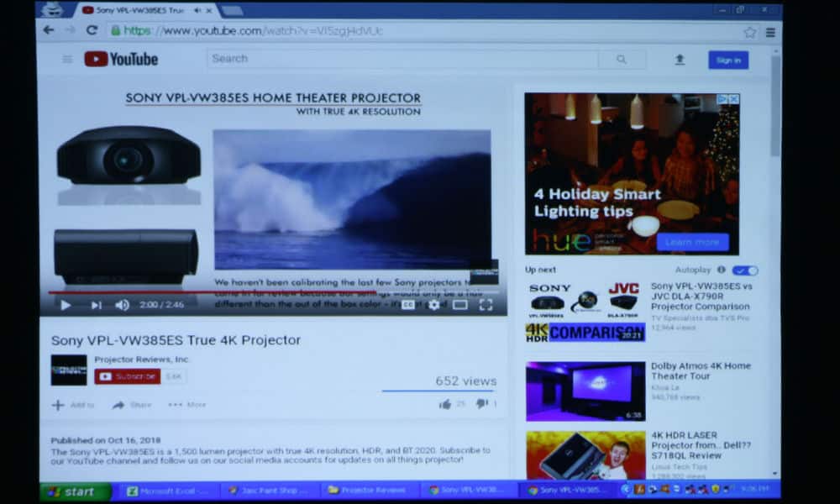Open the YouTube hamburger guide menu

(x=67, y=59)
